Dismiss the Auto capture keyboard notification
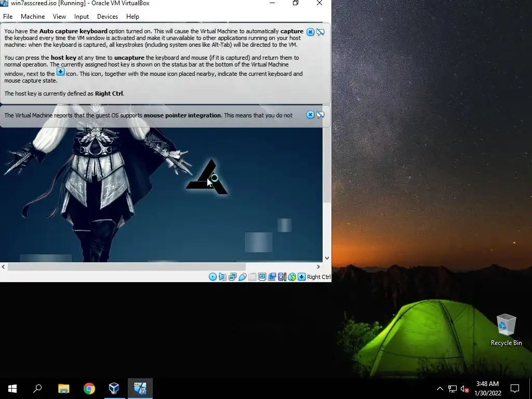Screen dimensions: 532x399 [310, 32]
